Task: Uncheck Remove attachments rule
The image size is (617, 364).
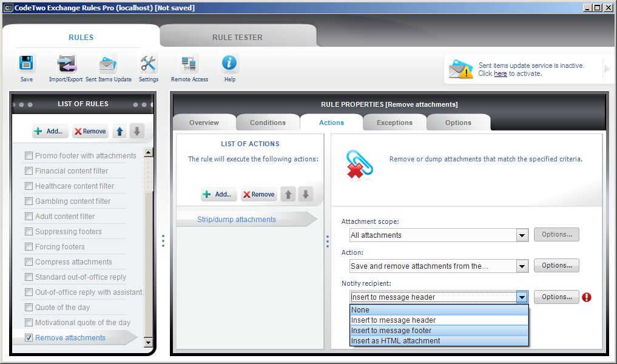Action: [x=29, y=338]
